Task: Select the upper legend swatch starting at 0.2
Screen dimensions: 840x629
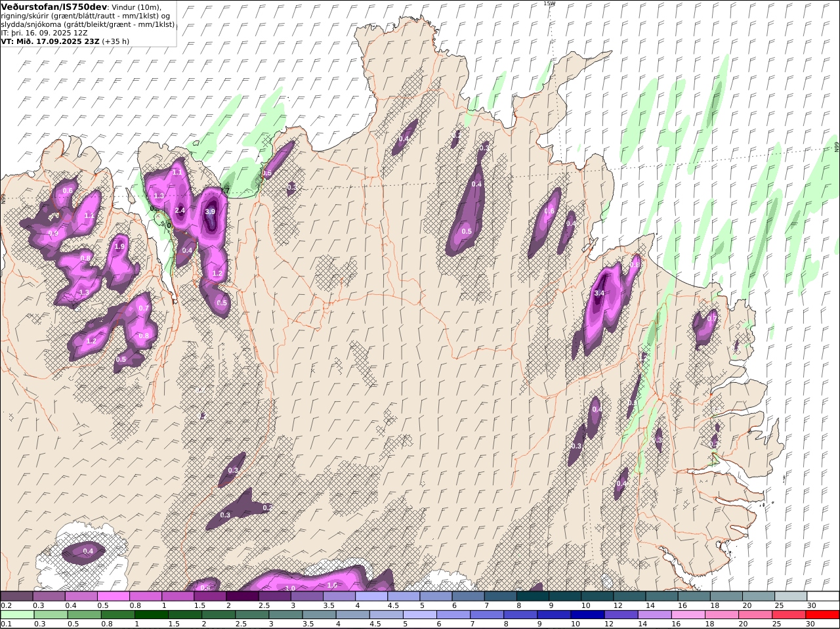Action: 16,596
